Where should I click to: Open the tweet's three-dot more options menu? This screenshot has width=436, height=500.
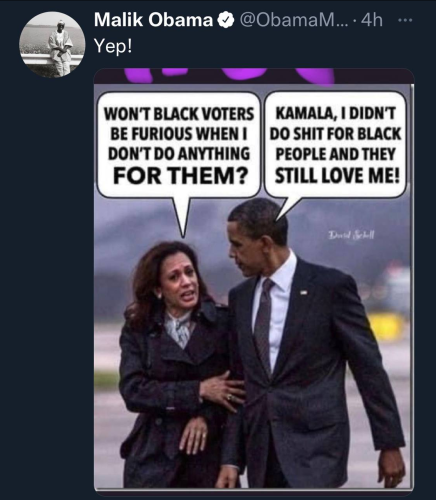click(x=405, y=20)
